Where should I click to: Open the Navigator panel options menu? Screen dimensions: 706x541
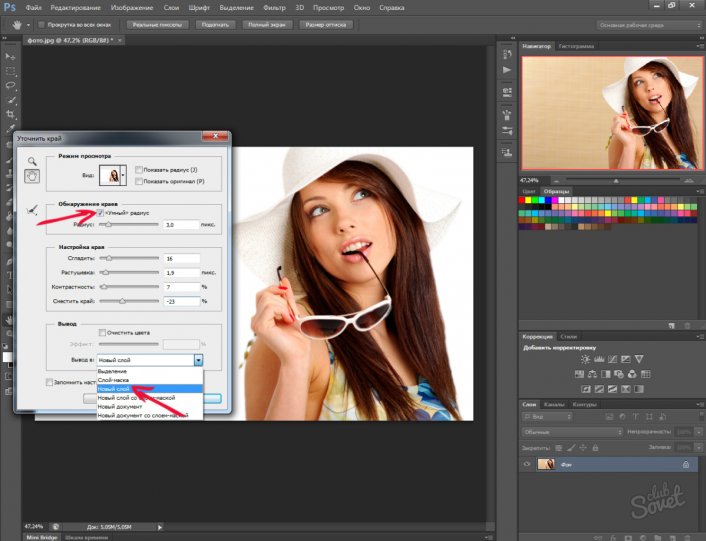(699, 46)
